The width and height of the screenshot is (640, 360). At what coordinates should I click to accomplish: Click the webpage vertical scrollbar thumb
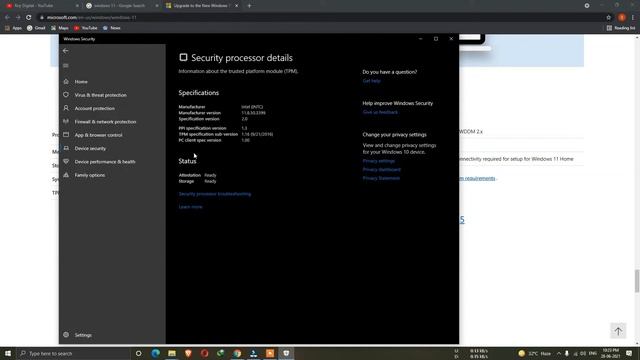click(637, 281)
